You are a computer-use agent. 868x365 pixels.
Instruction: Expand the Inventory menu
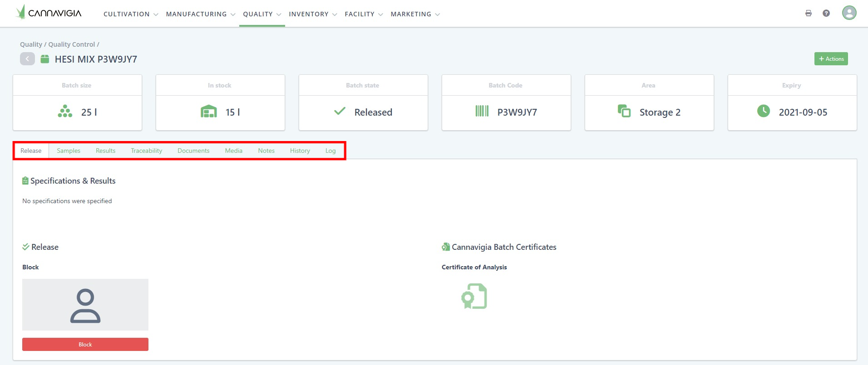point(313,14)
